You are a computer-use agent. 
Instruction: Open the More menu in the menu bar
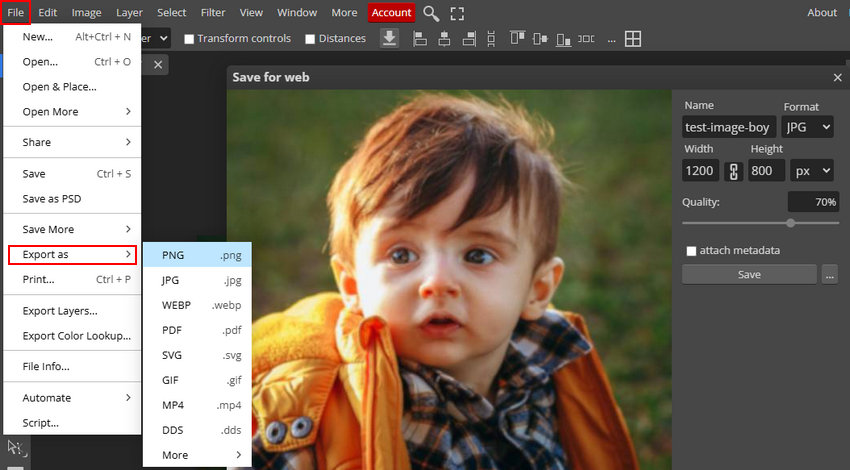point(344,12)
